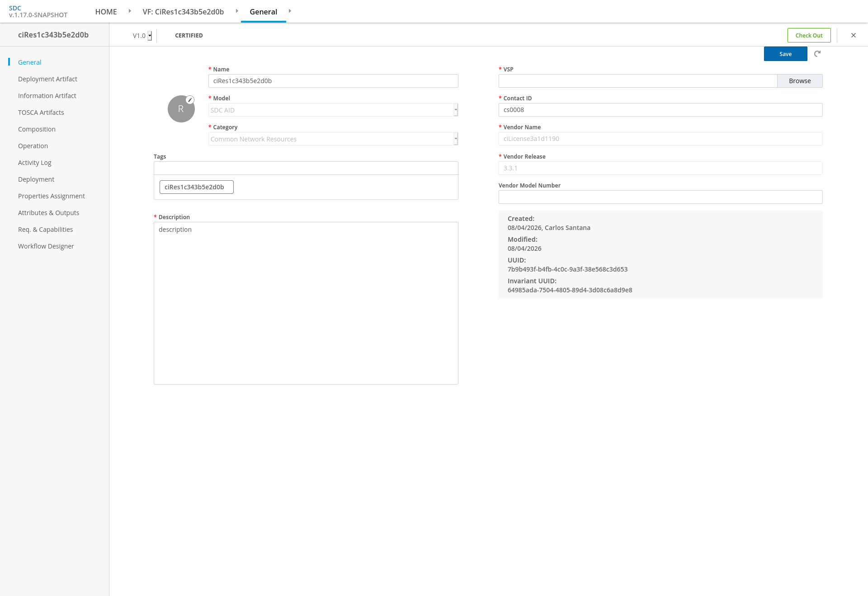Click ciRes1c343b5e2d0b sidebar title

53,35
